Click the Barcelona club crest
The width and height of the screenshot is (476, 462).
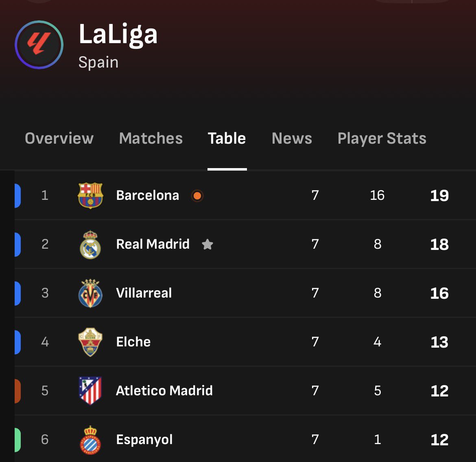click(90, 195)
